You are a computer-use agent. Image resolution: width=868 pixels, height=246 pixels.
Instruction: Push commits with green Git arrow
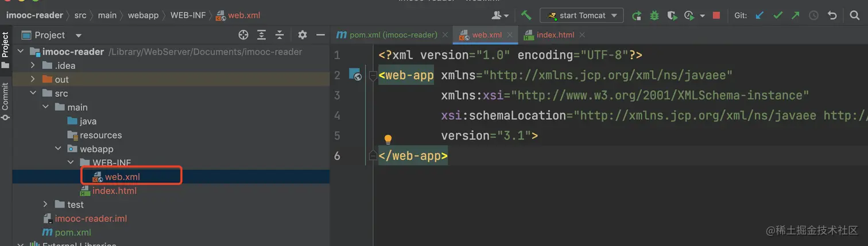point(795,15)
